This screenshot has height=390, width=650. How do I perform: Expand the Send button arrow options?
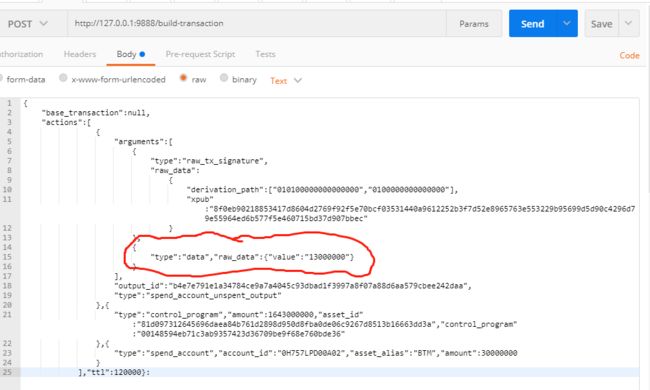(567, 24)
